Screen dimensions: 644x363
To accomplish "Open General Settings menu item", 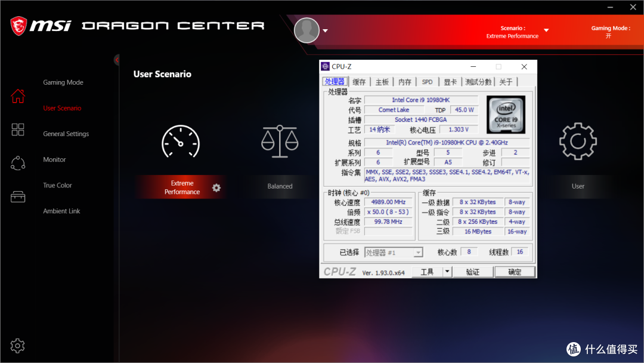I will pyautogui.click(x=66, y=134).
